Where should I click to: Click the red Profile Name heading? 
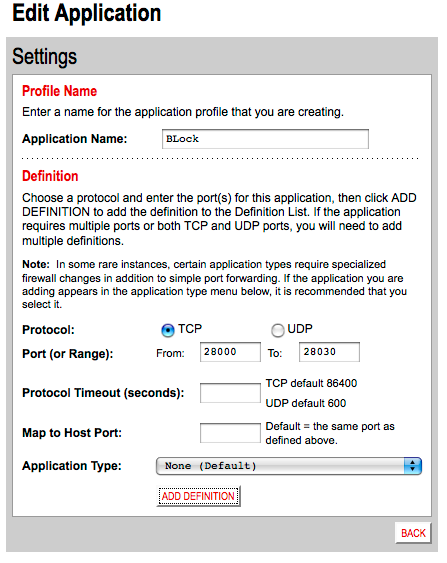coord(60,91)
